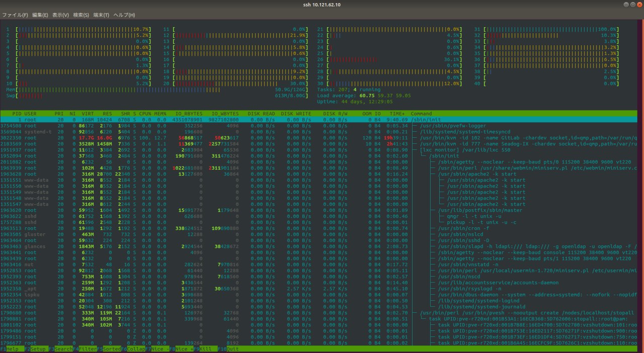Screen dimensions: 644x353
Task: Sort by the PID column header
Action: pos(17,114)
